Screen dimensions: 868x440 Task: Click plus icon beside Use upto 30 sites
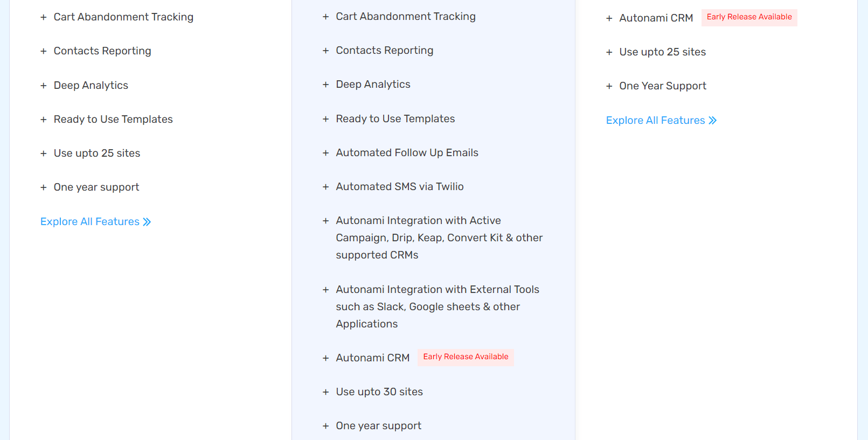coord(326,393)
